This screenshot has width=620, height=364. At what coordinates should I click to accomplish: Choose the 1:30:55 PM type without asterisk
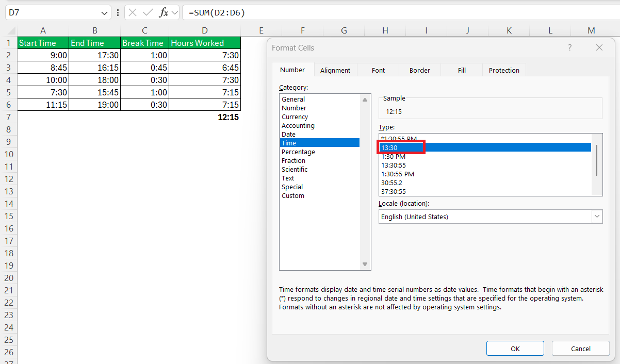[x=485, y=174]
